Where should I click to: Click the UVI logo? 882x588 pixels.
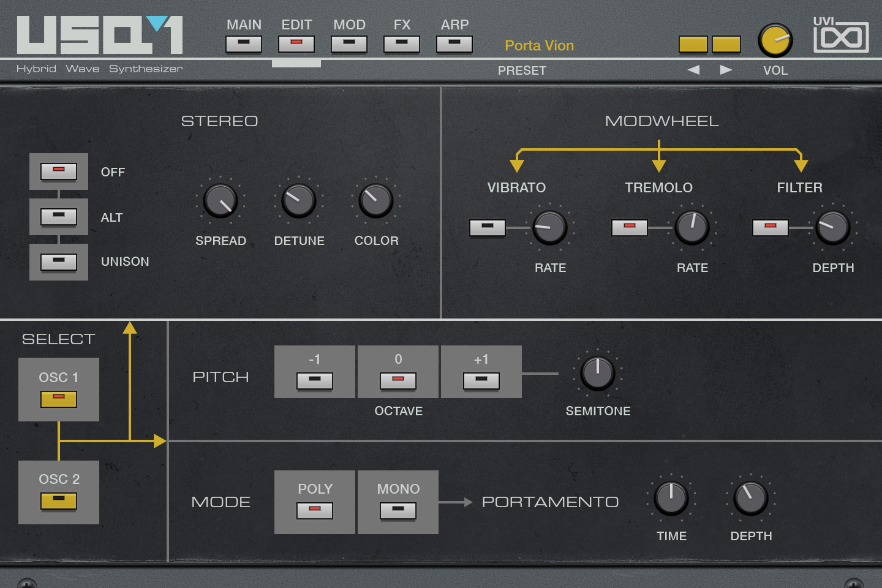point(841,34)
